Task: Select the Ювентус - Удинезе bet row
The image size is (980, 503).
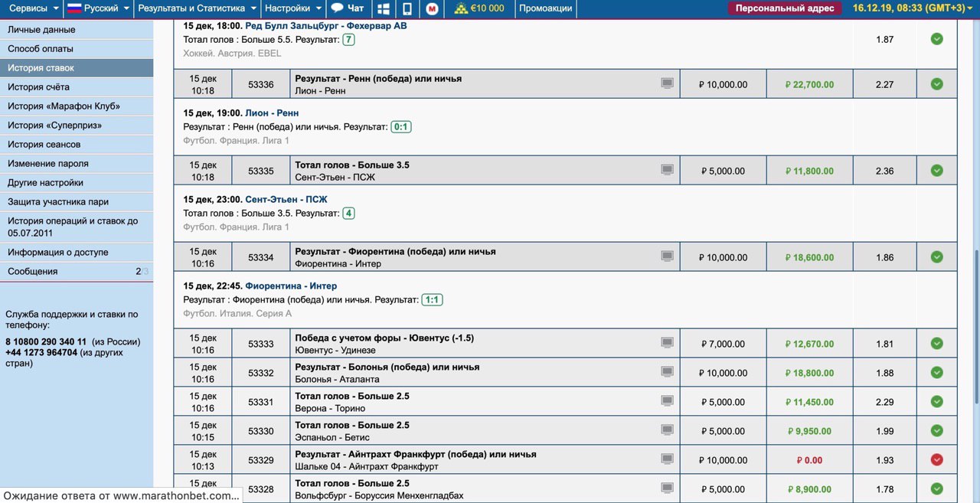Action: click(565, 344)
